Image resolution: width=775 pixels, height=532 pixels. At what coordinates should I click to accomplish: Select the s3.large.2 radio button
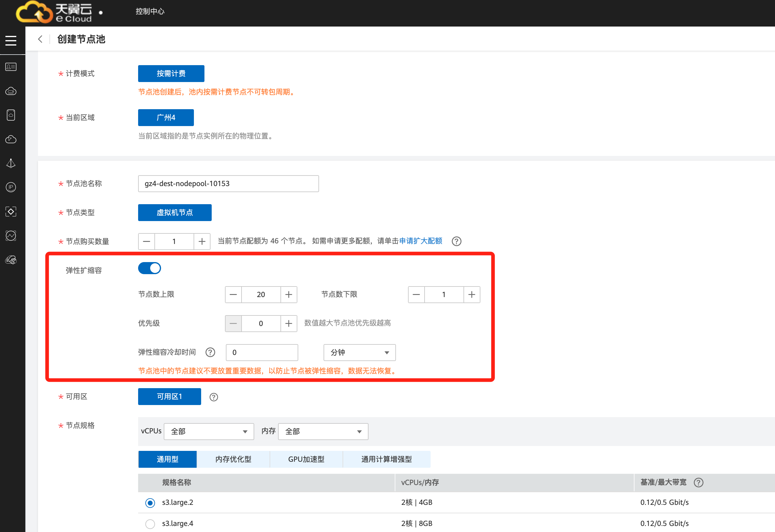click(150, 503)
